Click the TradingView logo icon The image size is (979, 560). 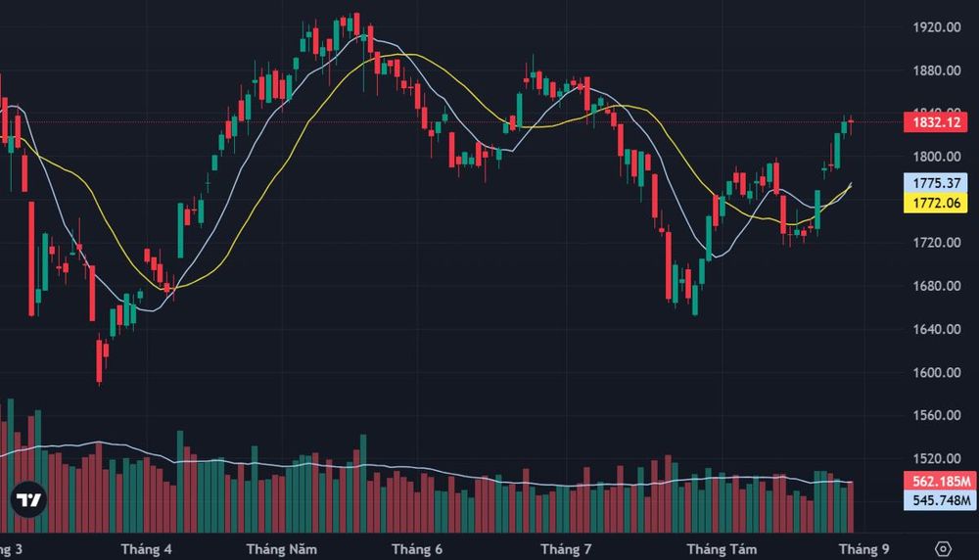tap(28, 499)
